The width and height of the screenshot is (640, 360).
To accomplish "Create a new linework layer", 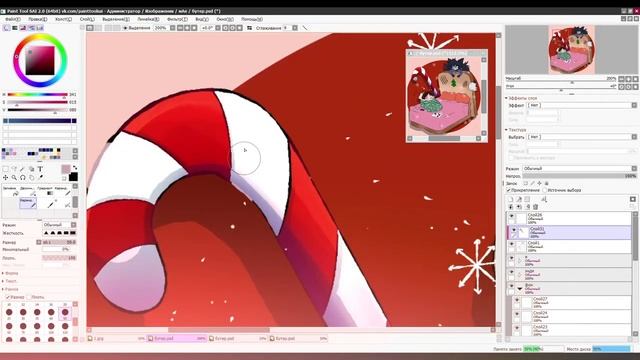I will click(519, 199).
